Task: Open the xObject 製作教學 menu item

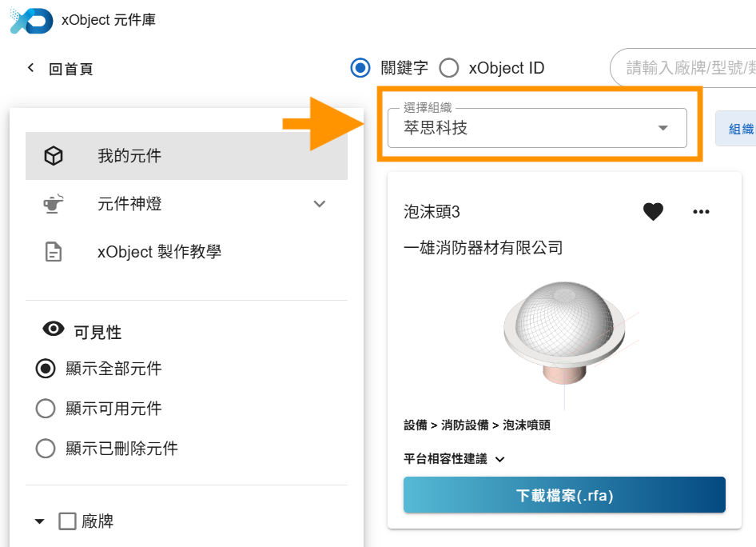Action: (x=159, y=252)
